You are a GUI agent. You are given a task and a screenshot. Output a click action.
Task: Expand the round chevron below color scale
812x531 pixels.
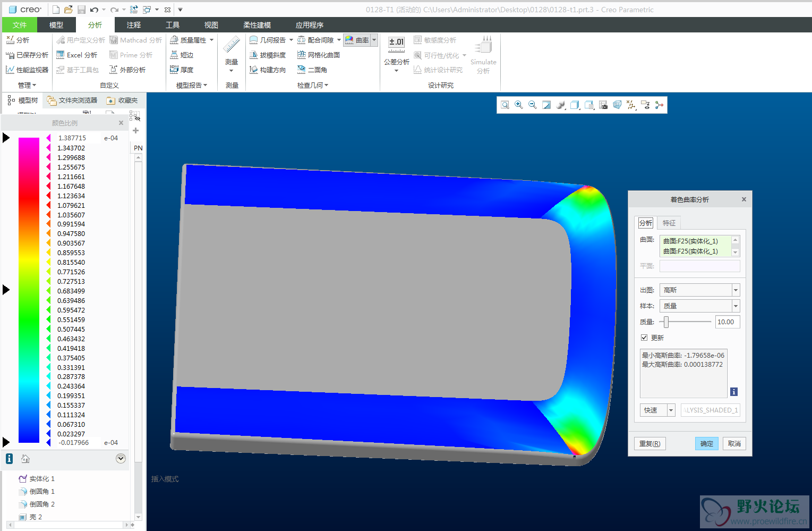click(x=121, y=459)
